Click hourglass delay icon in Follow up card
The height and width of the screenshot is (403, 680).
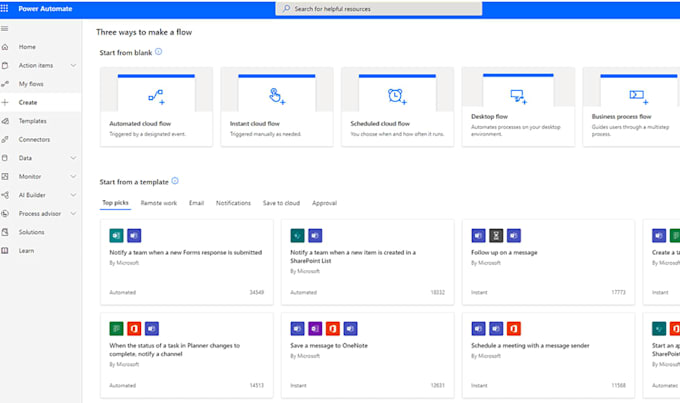pos(496,236)
